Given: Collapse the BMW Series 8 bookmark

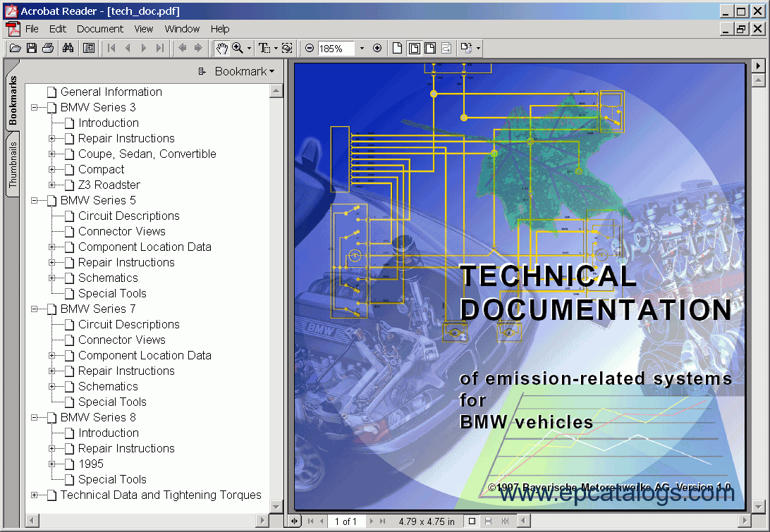Looking at the screenshot, I should pos(35,418).
